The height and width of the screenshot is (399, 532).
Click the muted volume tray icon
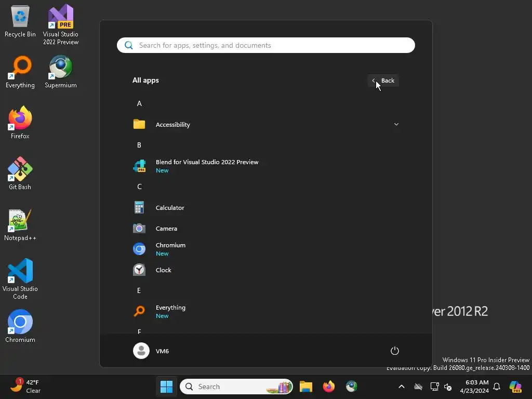(448, 387)
